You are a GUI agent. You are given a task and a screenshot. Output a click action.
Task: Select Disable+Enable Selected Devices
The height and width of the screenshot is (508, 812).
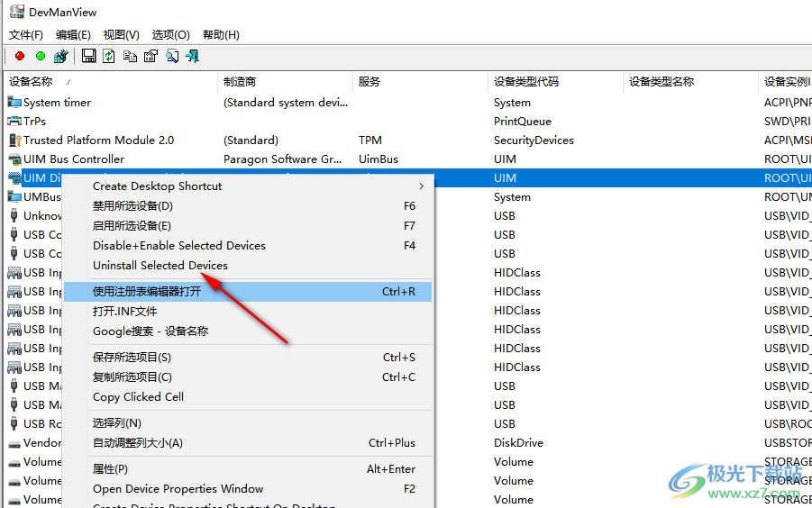tap(248, 245)
